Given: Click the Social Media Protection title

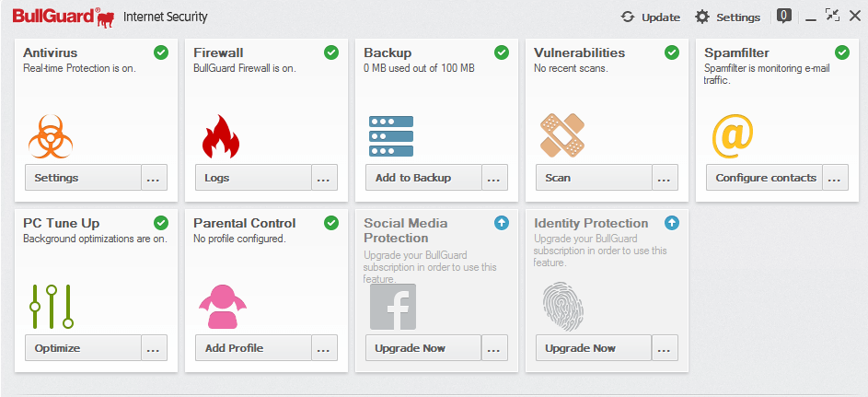Looking at the screenshot, I should (406, 230).
